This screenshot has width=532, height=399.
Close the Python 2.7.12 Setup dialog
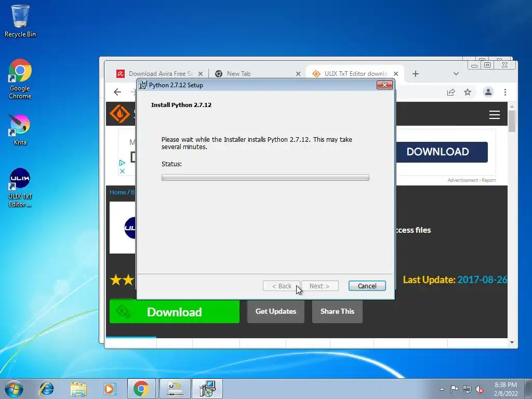384,85
